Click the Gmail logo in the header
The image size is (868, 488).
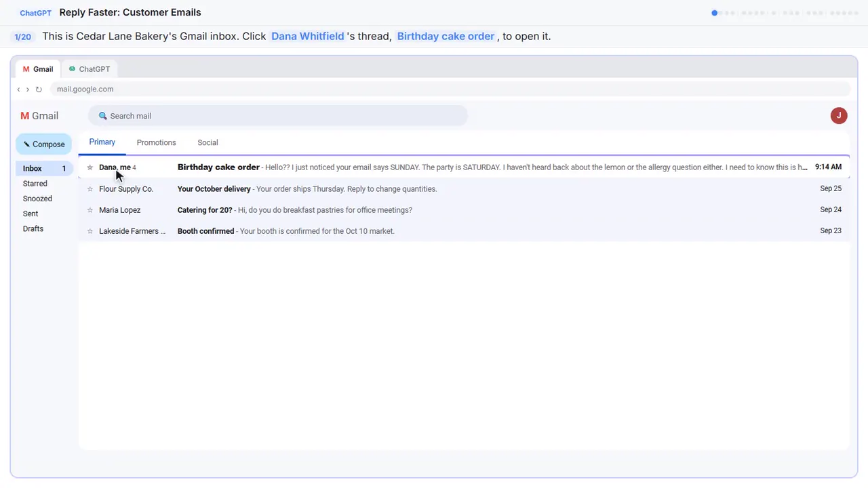(39, 116)
